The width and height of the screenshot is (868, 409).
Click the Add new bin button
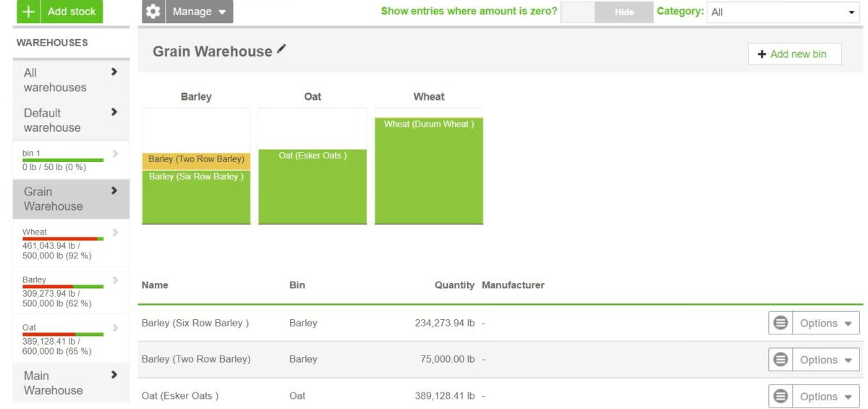pyautogui.click(x=794, y=54)
